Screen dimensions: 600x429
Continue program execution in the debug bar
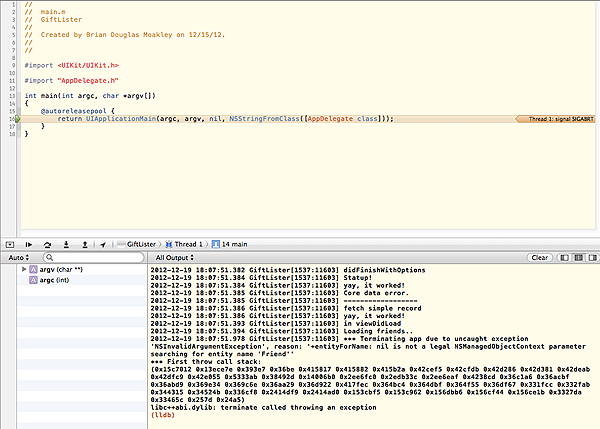[x=29, y=245]
